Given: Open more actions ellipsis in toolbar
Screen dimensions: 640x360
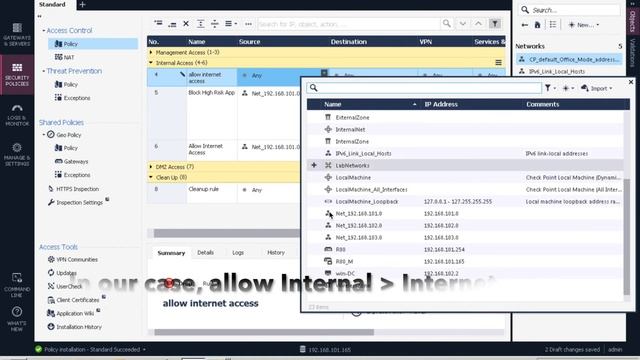Looking at the screenshot, I should (x=248, y=24).
